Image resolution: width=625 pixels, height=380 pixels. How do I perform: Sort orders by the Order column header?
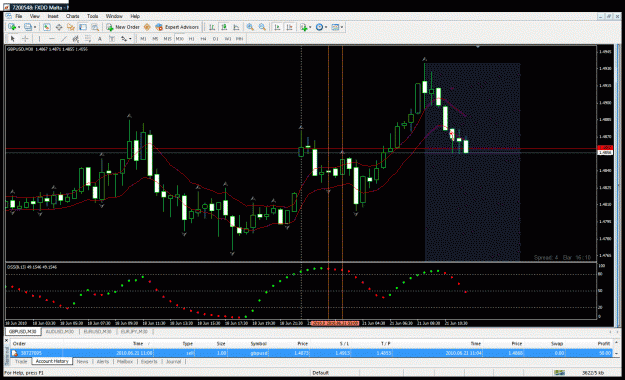click(19, 343)
